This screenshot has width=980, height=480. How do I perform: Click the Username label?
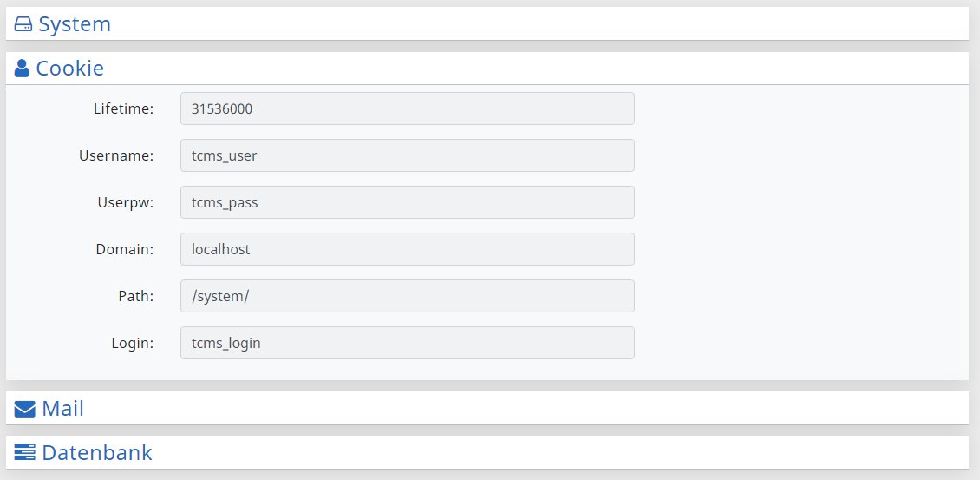(x=116, y=155)
